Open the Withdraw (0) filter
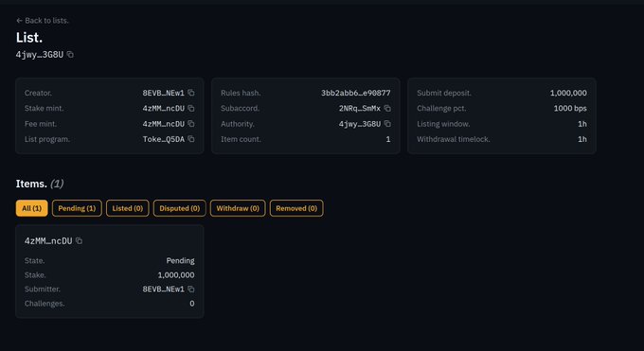The image size is (644, 351). (238, 208)
